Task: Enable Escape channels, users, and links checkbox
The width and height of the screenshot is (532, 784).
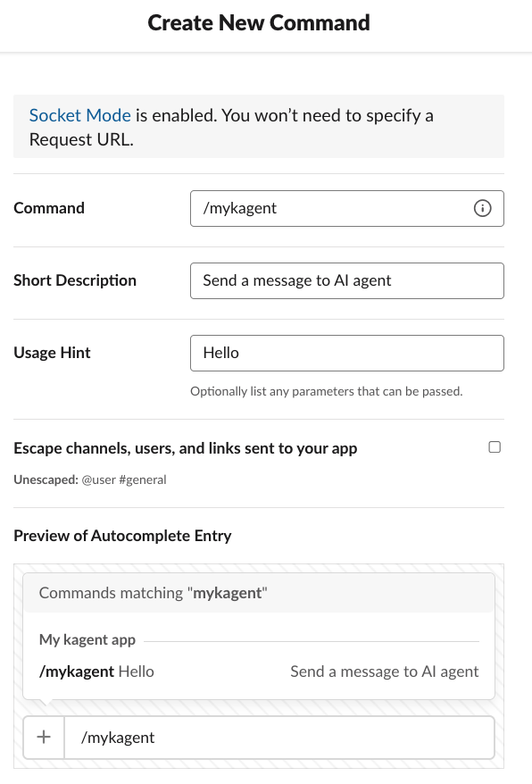Action: point(494,447)
